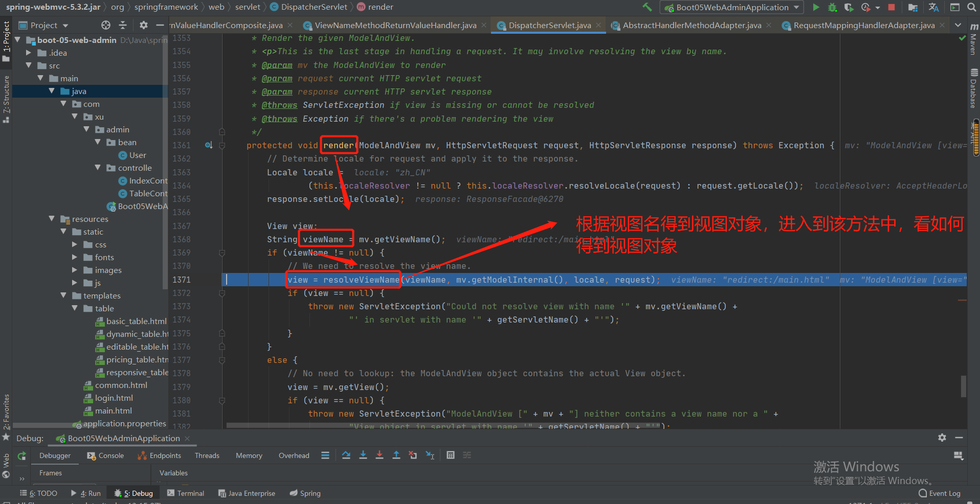Switch to RequestMappingHandlerAdapter.java tab
Image resolution: width=980 pixels, height=504 pixels.
pyautogui.click(x=864, y=25)
